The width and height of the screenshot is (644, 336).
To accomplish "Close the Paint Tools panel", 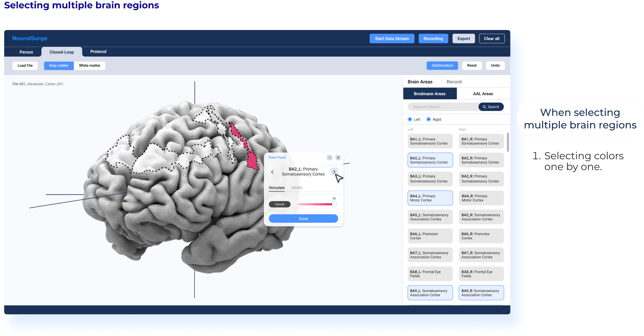I will coord(338,158).
